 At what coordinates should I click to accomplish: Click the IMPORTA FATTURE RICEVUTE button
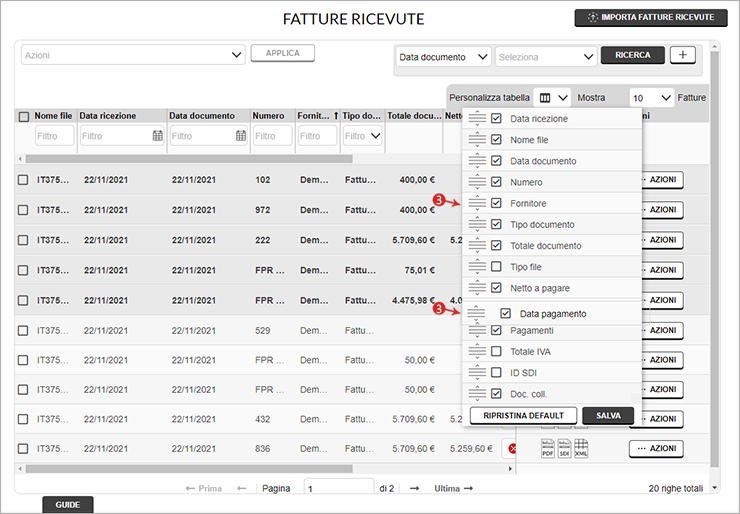[651, 17]
